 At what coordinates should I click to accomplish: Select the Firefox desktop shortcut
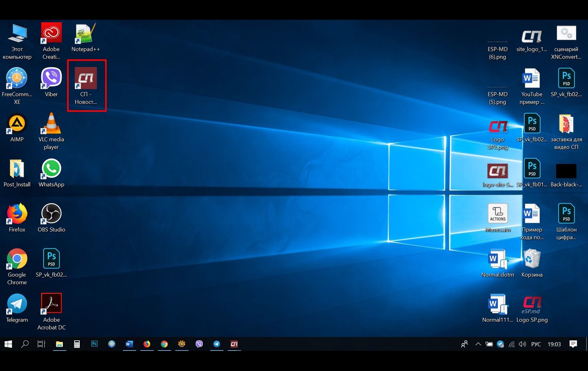[x=17, y=219]
